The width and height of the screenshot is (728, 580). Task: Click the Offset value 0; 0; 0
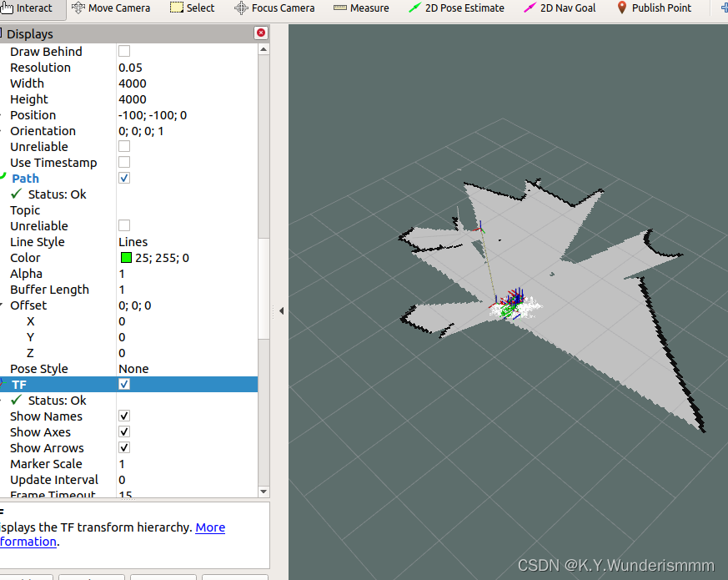pos(134,305)
